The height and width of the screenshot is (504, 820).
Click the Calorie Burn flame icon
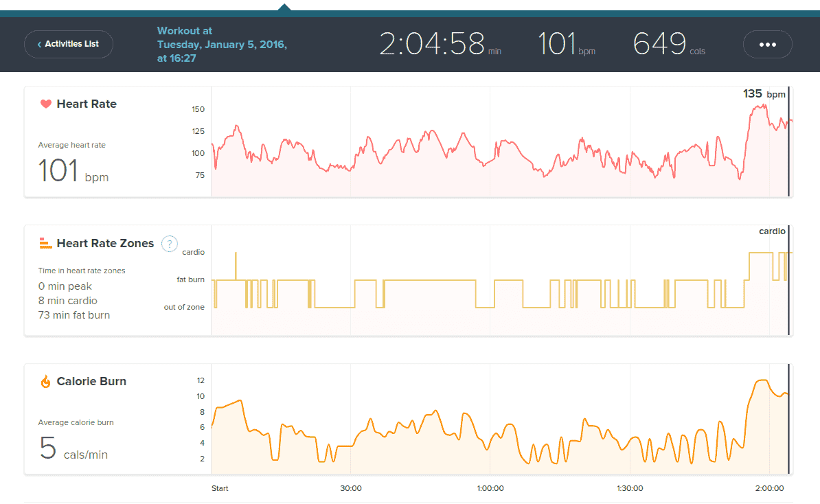[x=46, y=382]
